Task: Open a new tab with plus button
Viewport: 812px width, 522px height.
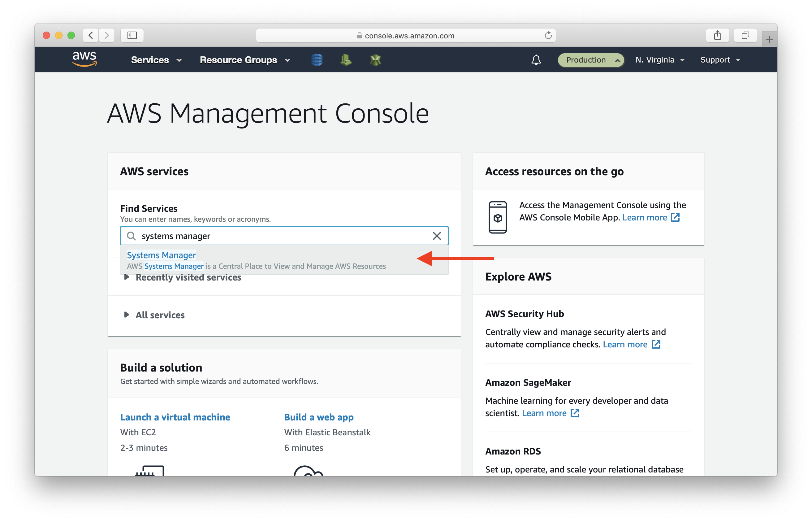Action: click(769, 39)
